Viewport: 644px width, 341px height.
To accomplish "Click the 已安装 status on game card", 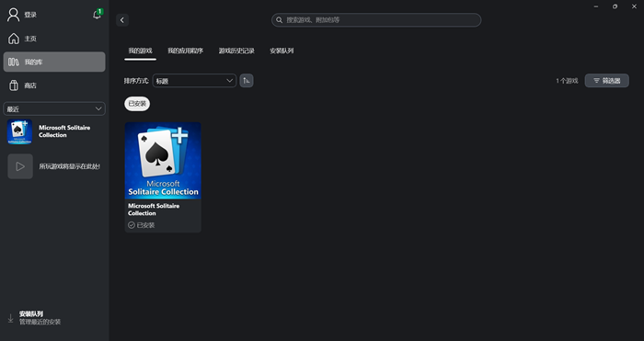I will [142, 225].
